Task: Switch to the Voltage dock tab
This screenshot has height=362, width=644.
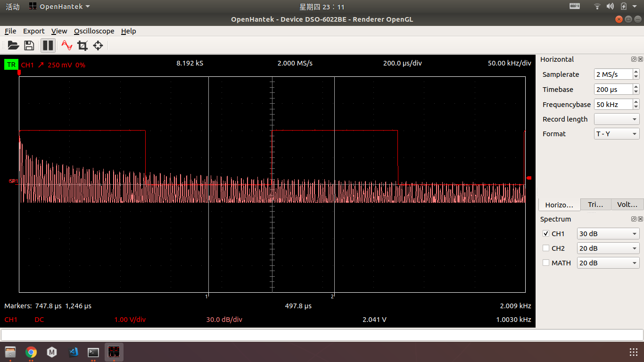Action: point(627,205)
